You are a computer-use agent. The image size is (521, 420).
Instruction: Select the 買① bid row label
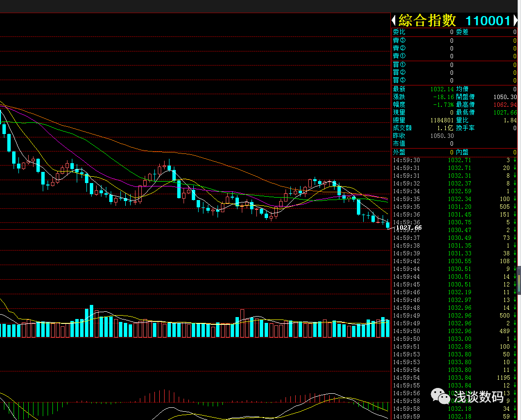click(x=399, y=65)
